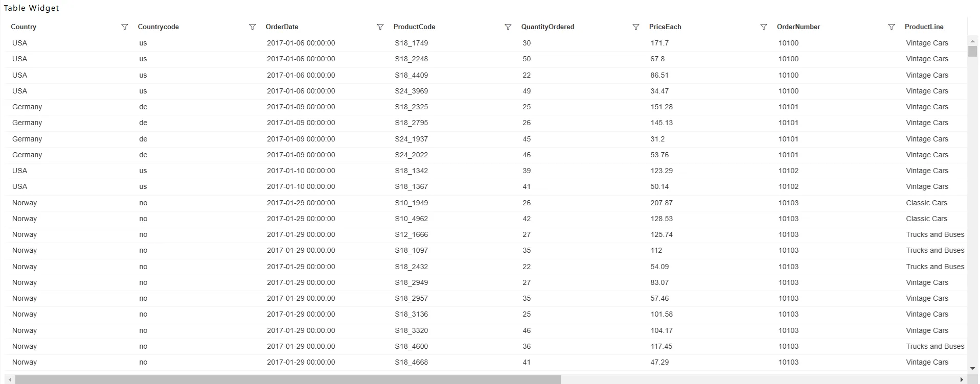This screenshot has width=980, height=384.
Task: Open the Country column filter icon
Action: tap(124, 27)
